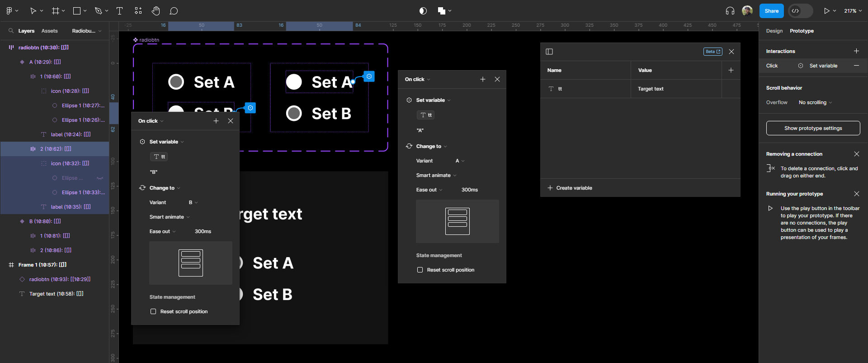Select 'Target text' layer in layers list

pyautogui.click(x=56, y=294)
